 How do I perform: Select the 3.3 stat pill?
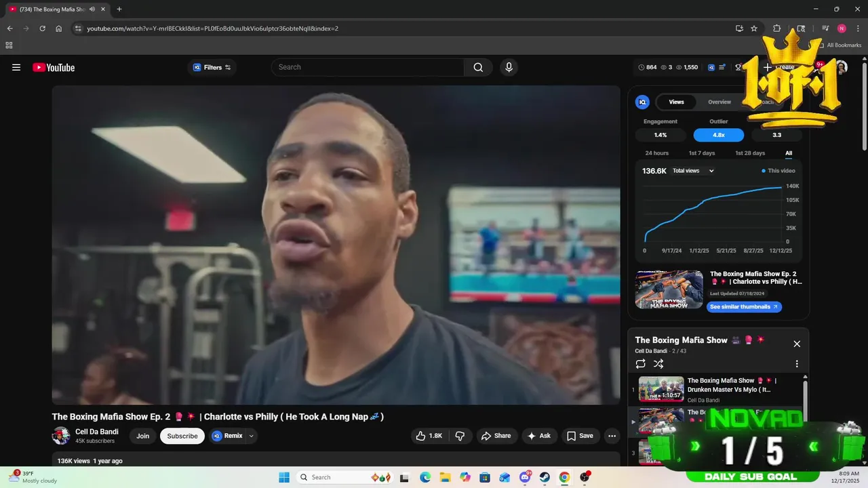pos(777,135)
